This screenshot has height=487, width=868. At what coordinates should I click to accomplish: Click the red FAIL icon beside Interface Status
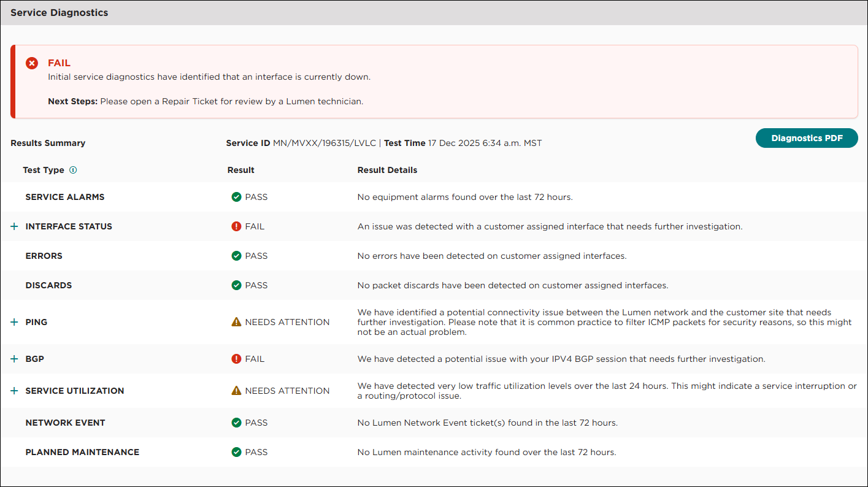tap(236, 226)
